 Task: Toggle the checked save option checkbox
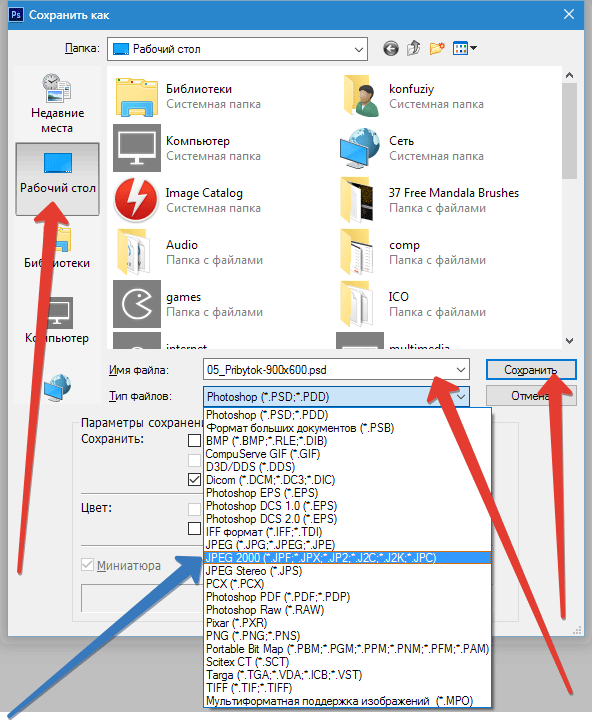pos(194,480)
